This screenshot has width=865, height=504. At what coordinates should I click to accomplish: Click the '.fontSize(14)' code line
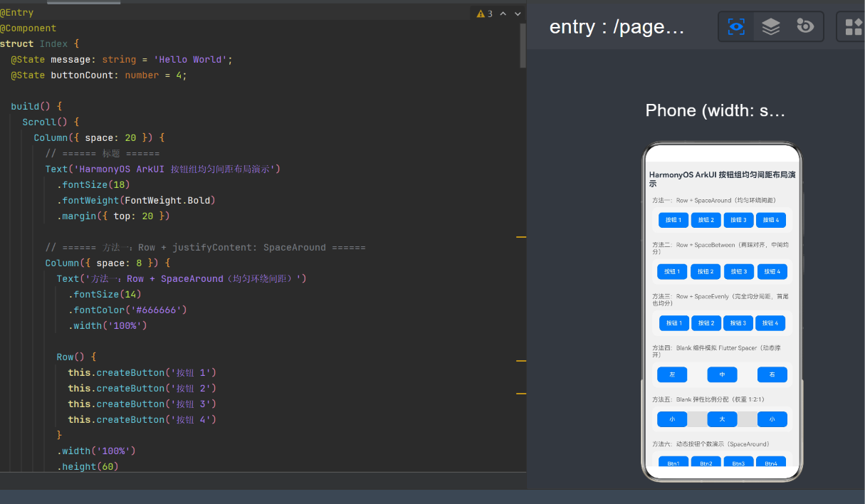[x=105, y=294]
